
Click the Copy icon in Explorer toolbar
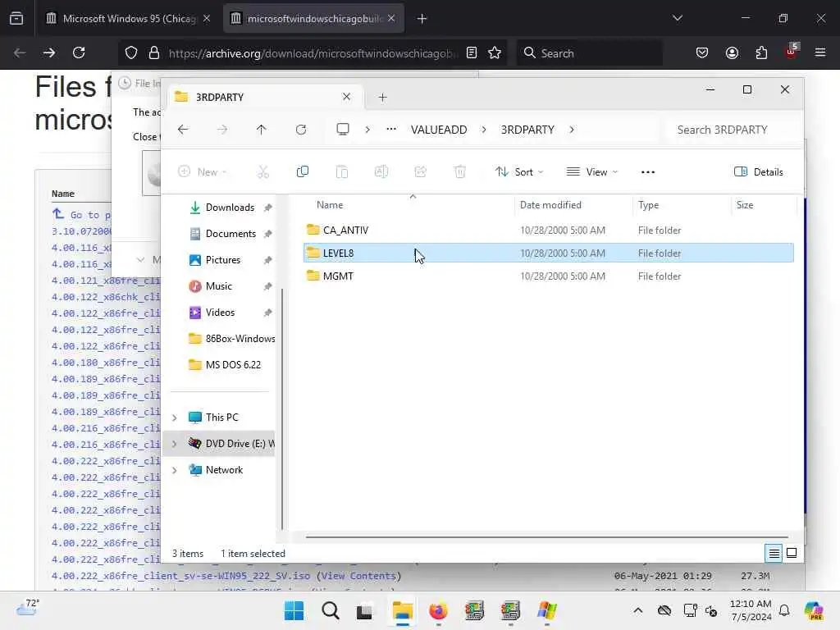pyautogui.click(x=302, y=171)
